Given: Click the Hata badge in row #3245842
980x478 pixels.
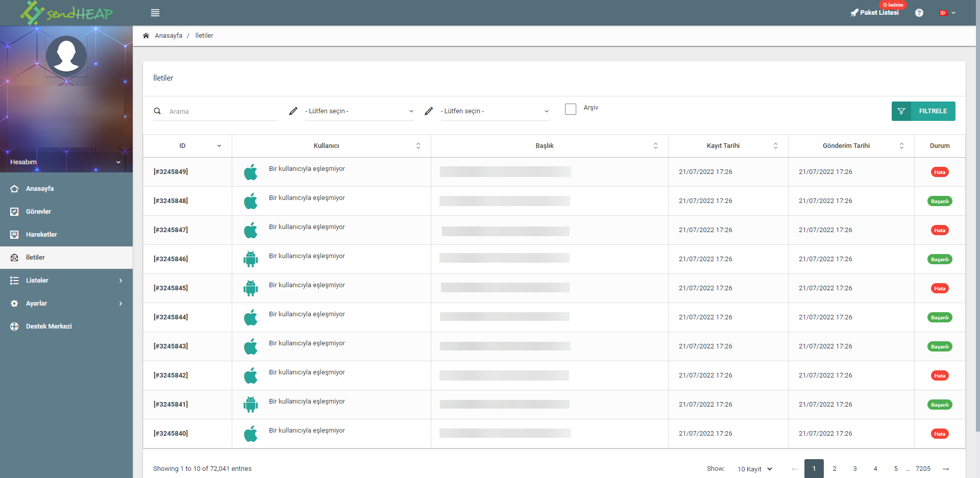Looking at the screenshot, I should click(940, 376).
